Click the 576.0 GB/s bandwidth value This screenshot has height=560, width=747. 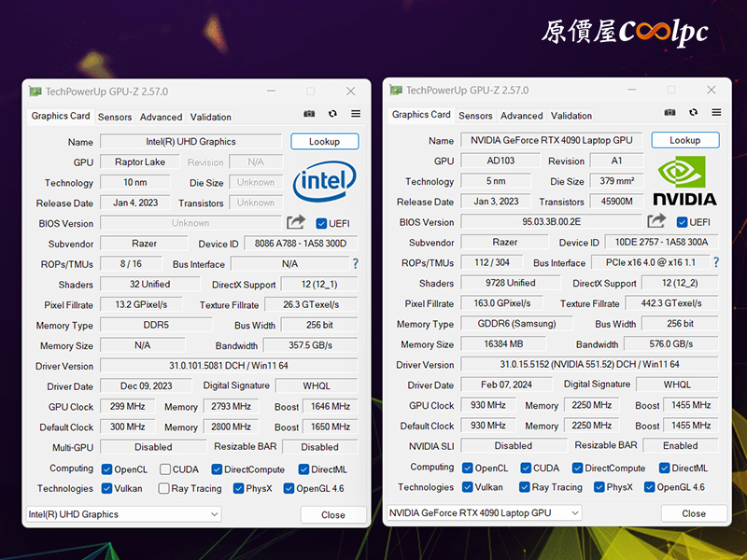pyautogui.click(x=670, y=343)
